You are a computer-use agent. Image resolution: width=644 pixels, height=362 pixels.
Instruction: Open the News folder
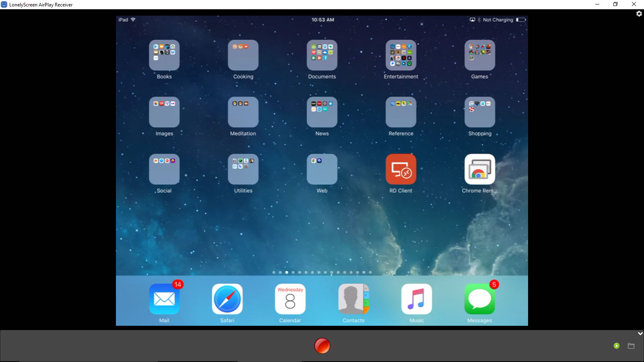tap(322, 112)
